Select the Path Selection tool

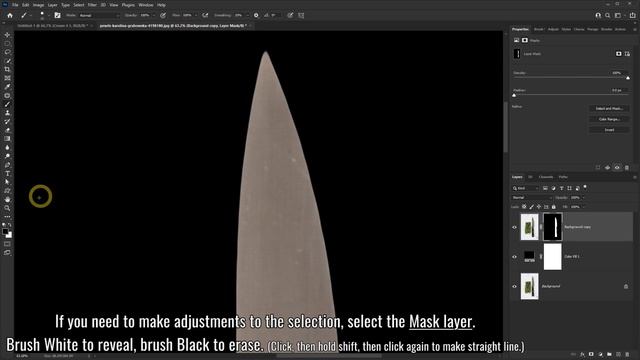7,182
